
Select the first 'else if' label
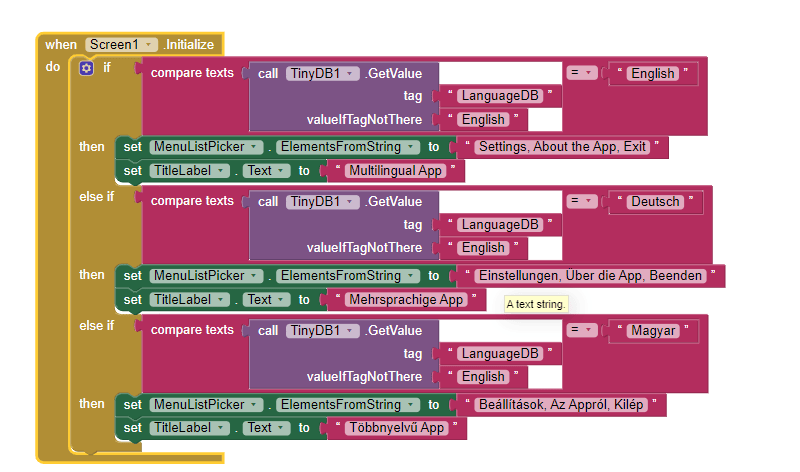(x=96, y=196)
